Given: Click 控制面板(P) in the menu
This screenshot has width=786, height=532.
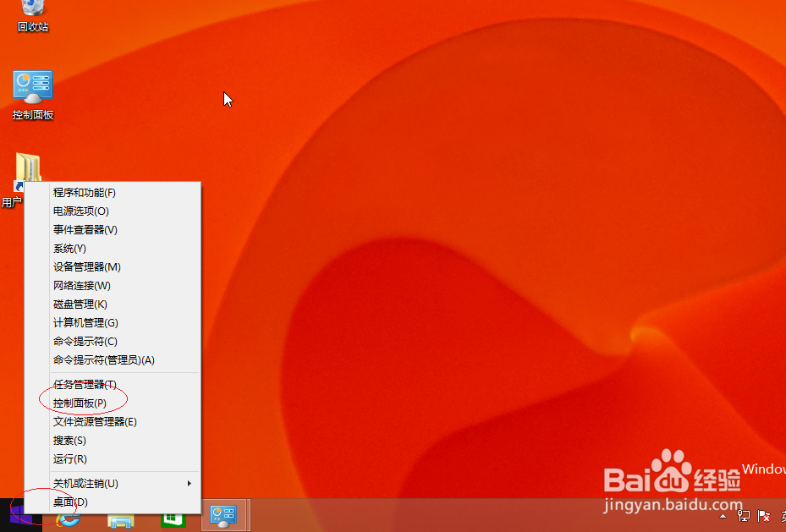Looking at the screenshot, I should pyautogui.click(x=113, y=403).
